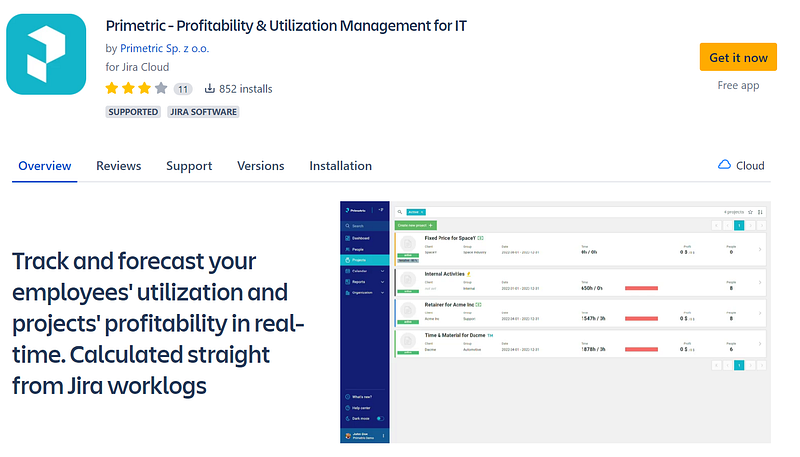Image resolution: width=800 pixels, height=457 pixels.
Task: Click the red time bar for Internal Activities
Action: pyautogui.click(x=641, y=288)
